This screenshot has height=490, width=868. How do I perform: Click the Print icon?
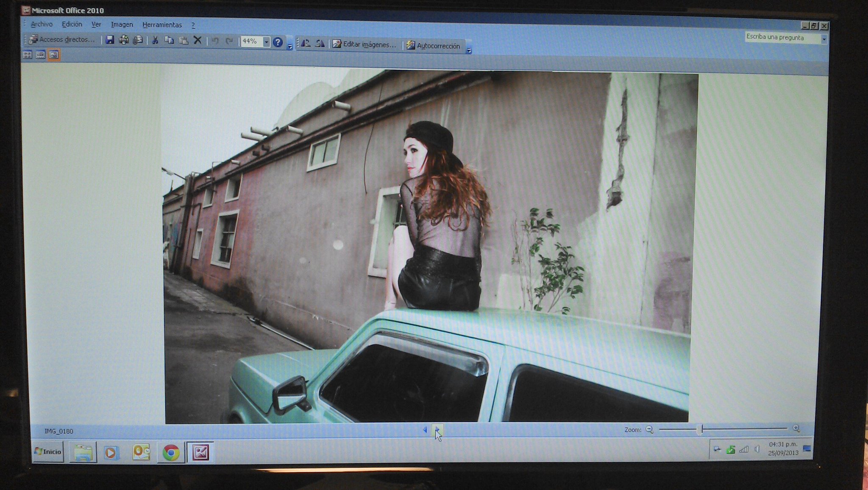pyautogui.click(x=124, y=40)
